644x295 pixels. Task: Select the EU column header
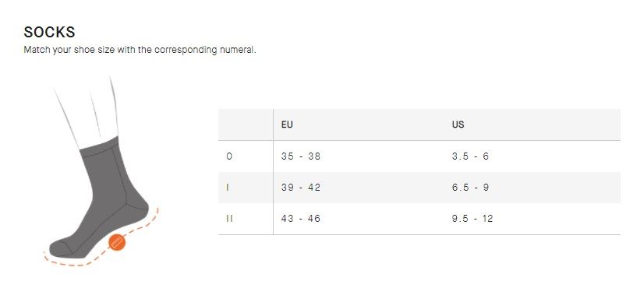[x=287, y=125]
